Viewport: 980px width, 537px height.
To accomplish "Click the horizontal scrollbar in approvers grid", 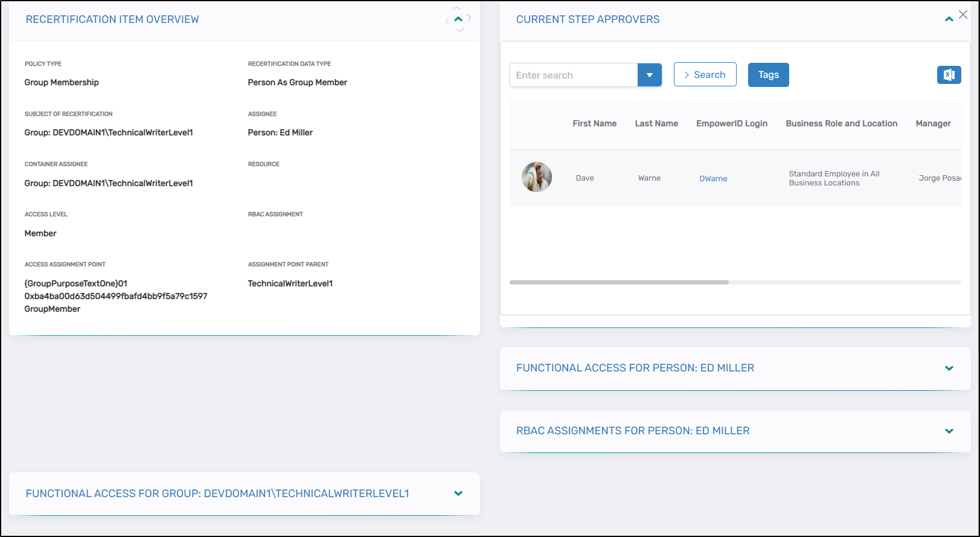I will (619, 282).
